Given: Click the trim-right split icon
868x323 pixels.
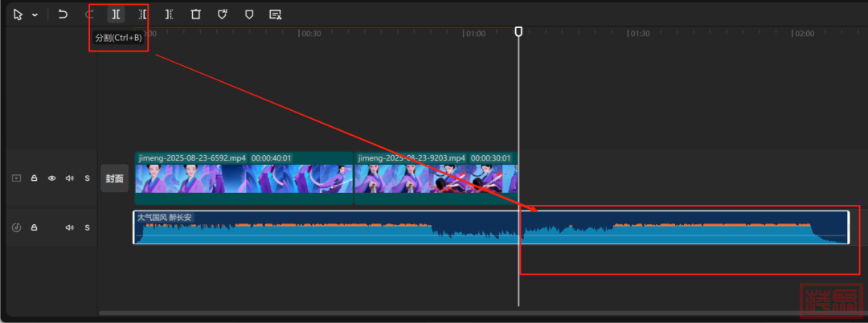Looking at the screenshot, I should [169, 14].
